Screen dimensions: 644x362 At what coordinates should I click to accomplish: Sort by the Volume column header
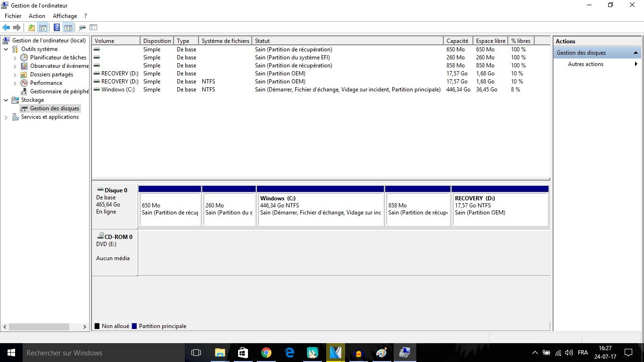tap(116, 41)
